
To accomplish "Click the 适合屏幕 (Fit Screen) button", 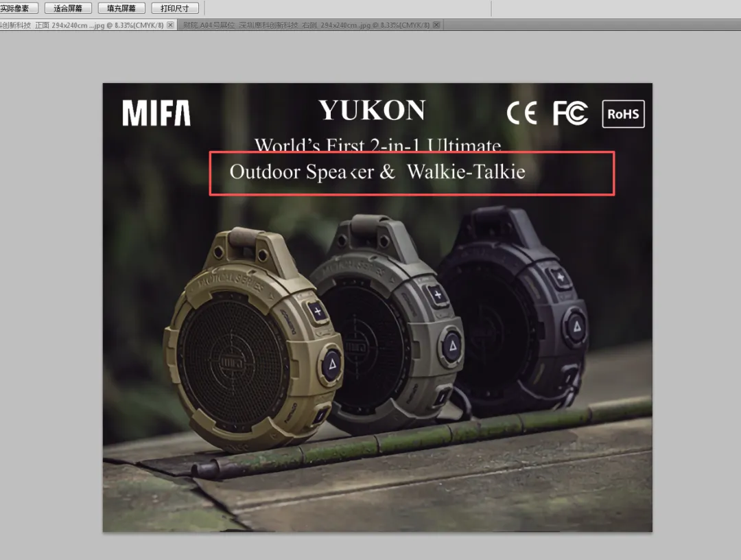I will pos(68,8).
